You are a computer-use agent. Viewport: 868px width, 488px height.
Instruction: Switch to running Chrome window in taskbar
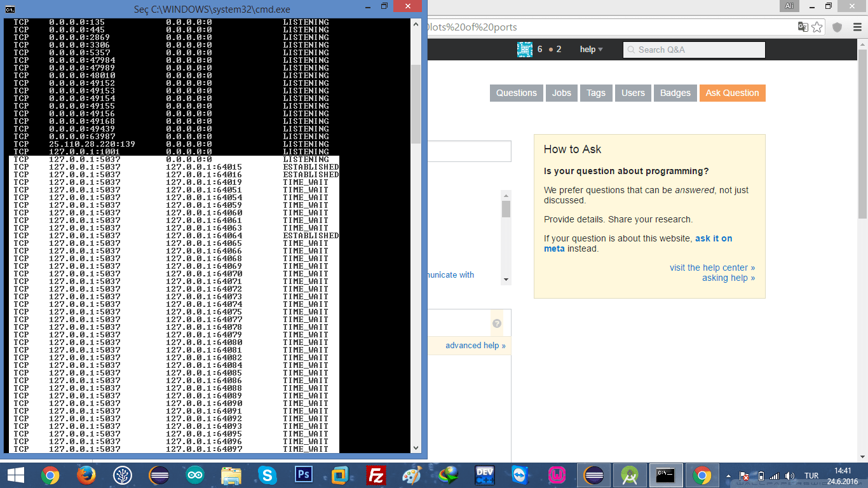702,475
